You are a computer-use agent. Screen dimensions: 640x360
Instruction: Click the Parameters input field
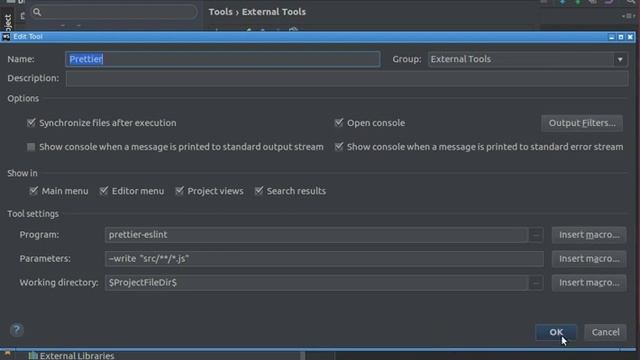324,258
